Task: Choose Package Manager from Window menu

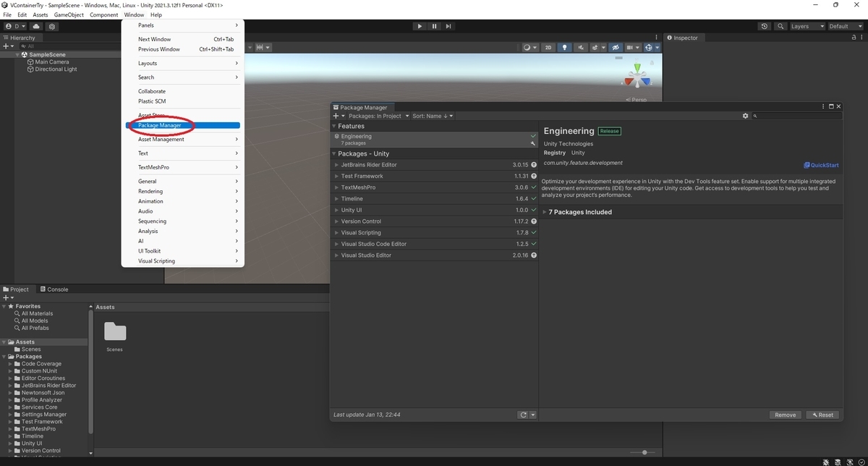Action: click(x=183, y=125)
